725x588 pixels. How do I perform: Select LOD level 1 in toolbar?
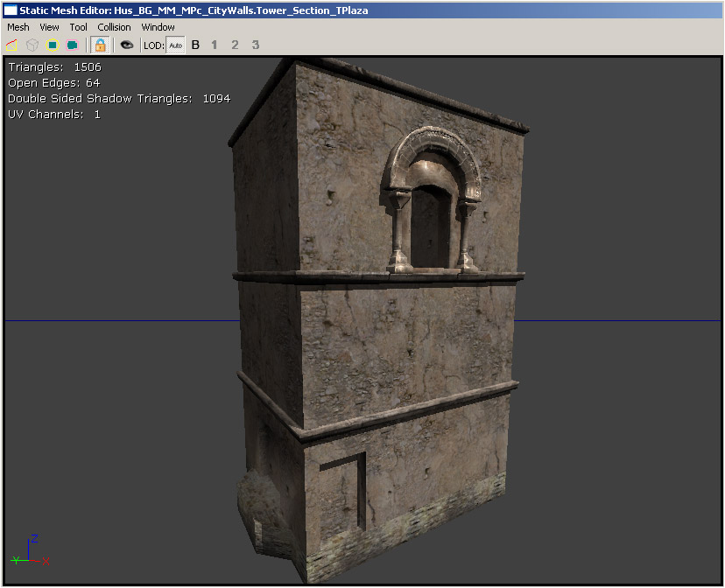pos(215,45)
